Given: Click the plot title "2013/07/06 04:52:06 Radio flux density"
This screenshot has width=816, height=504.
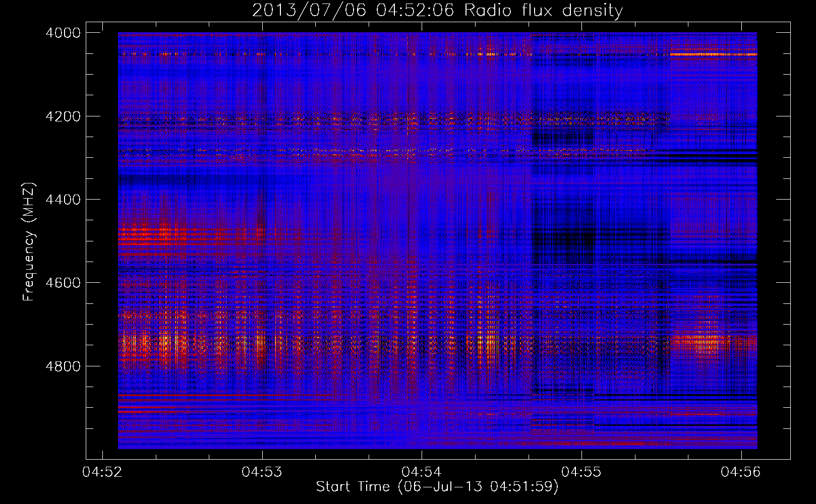Looking at the screenshot, I should 437,10.
